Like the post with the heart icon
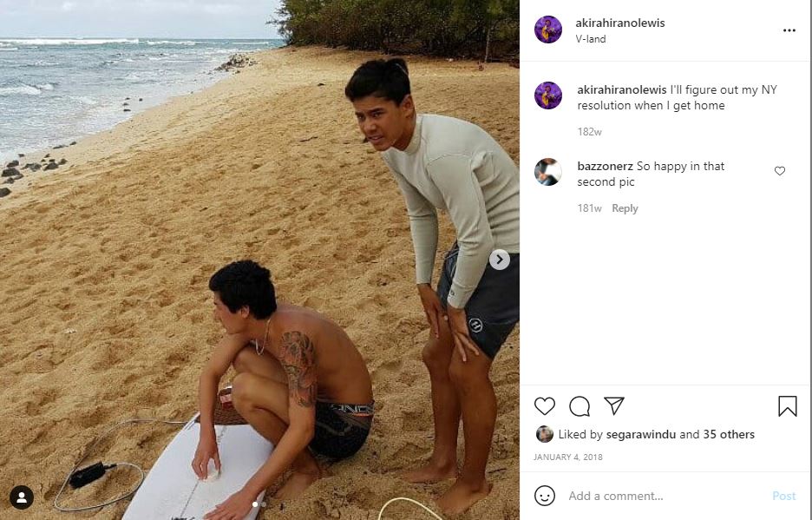Screen dimensions: 812x520 click(x=544, y=406)
